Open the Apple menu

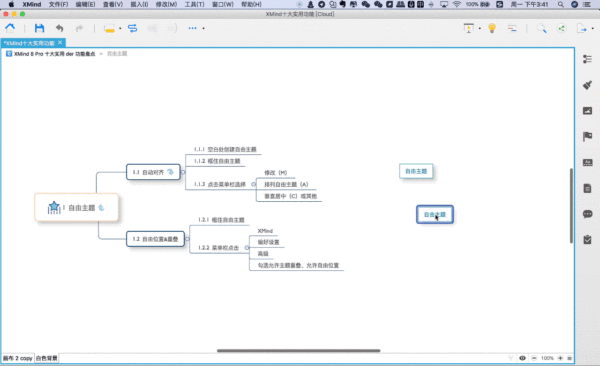point(11,5)
